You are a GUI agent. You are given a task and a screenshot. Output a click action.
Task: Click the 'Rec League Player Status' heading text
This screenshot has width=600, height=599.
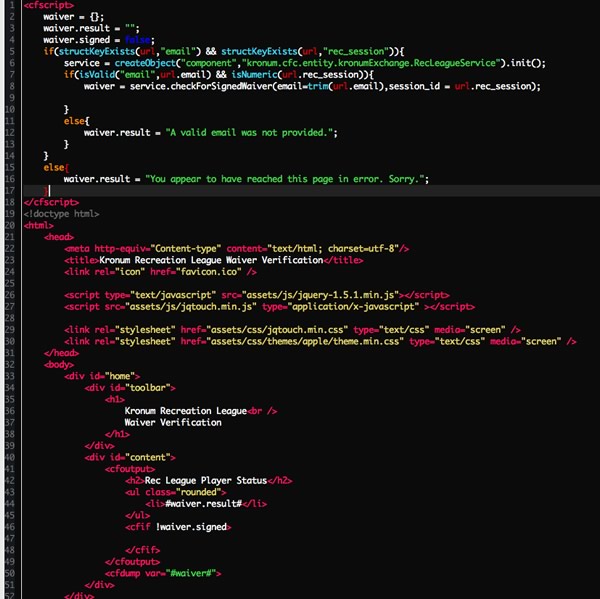[x=206, y=481]
